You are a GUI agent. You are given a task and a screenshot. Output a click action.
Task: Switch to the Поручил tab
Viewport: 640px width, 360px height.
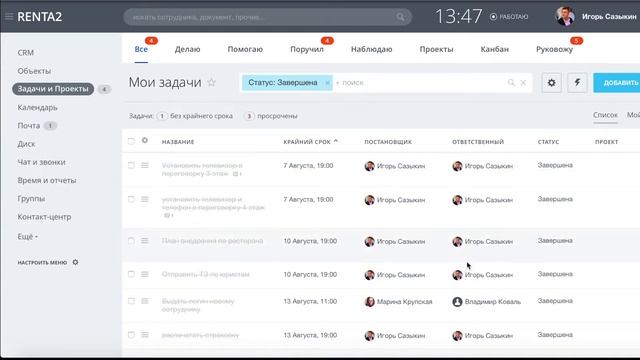coord(307,49)
